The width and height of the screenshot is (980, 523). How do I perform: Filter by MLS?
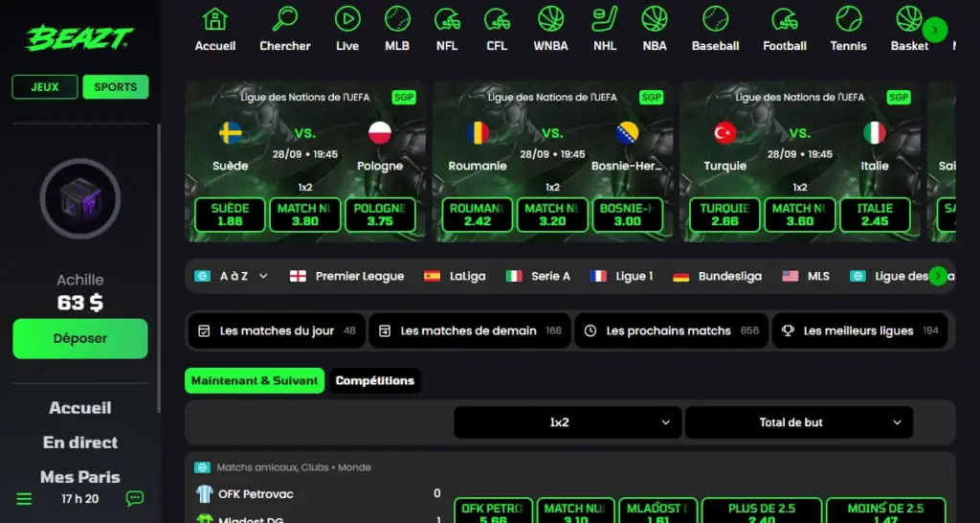[x=806, y=276]
